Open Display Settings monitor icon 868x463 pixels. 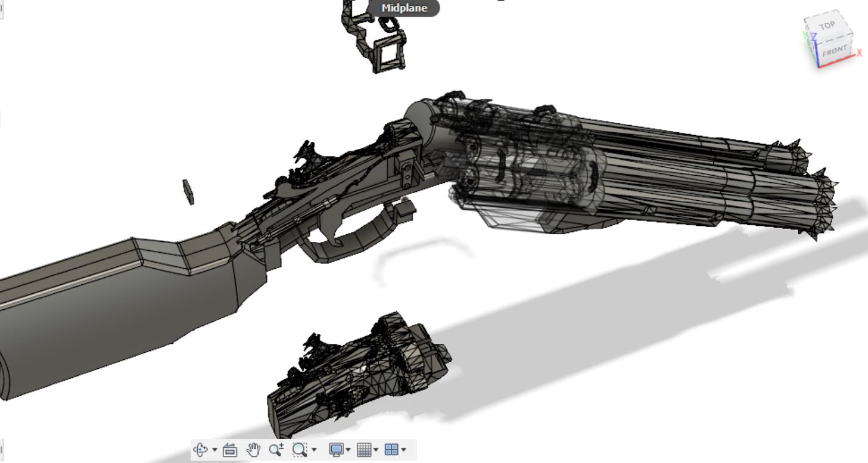pos(337,450)
